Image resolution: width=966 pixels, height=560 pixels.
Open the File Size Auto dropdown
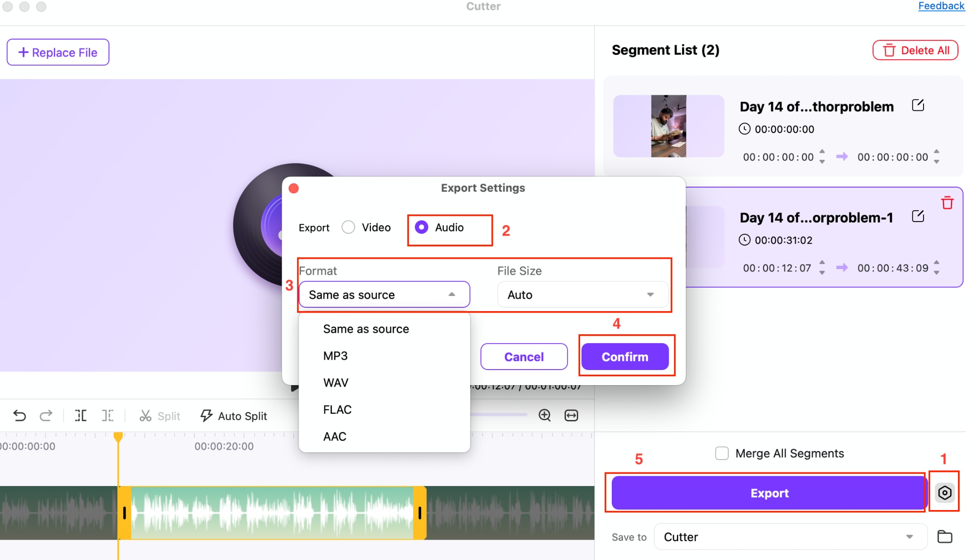tap(583, 295)
